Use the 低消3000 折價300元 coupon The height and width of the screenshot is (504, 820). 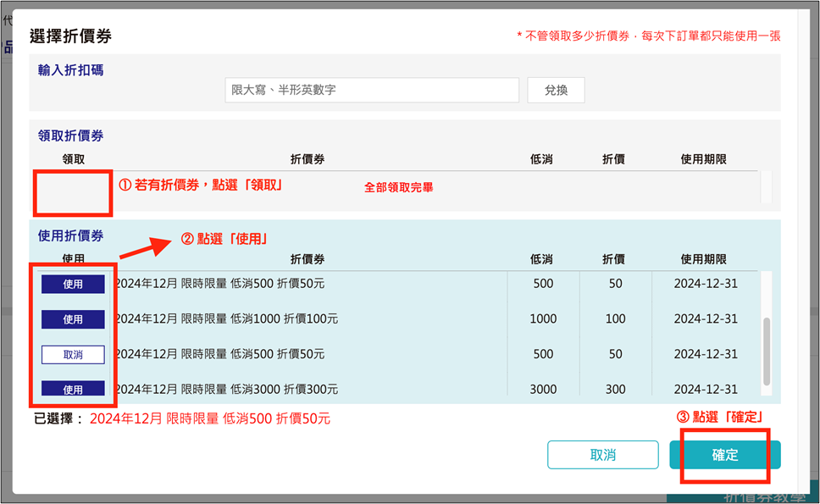click(73, 389)
